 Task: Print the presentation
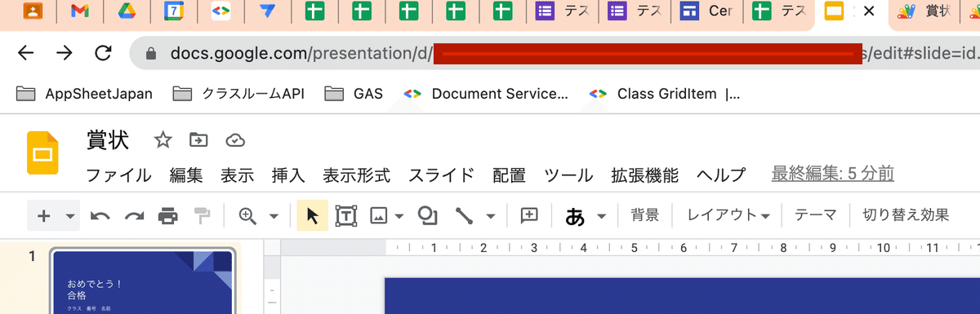click(167, 216)
